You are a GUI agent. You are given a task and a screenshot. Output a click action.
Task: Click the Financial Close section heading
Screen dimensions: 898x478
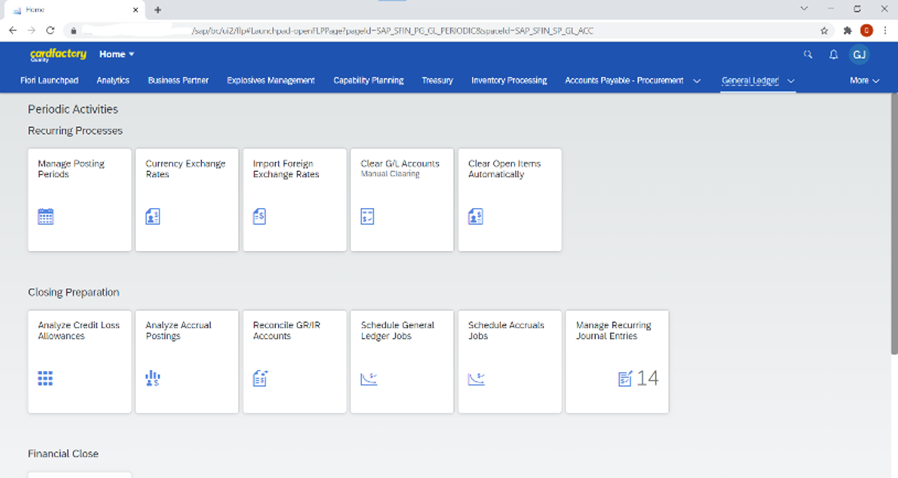pyautogui.click(x=63, y=454)
